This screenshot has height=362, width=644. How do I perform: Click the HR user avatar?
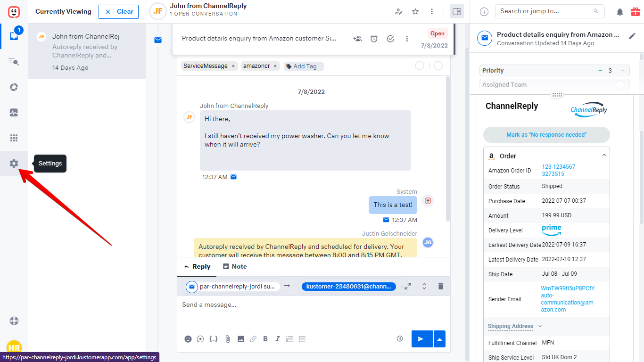[x=14, y=348]
